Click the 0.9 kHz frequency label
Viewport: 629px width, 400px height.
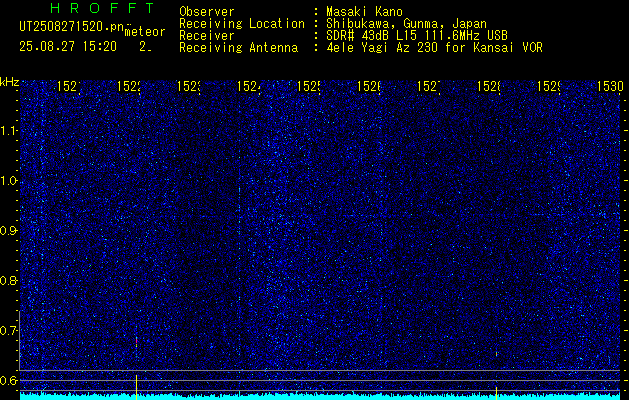tap(8, 231)
